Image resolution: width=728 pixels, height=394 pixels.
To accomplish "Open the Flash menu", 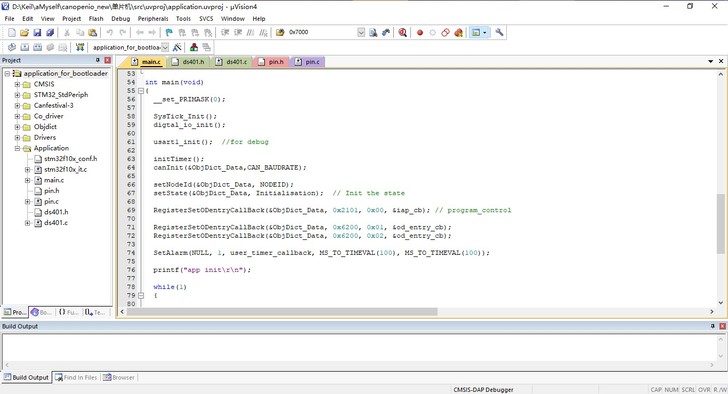I will [96, 19].
